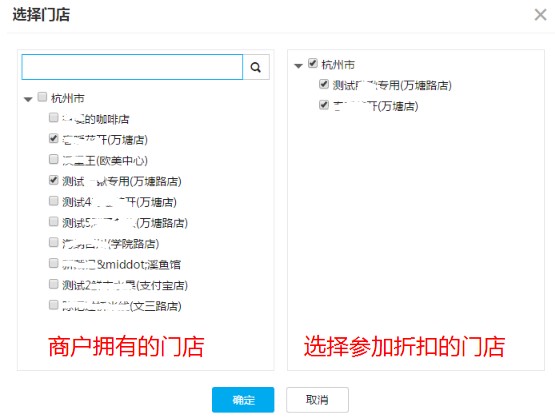Check the 咖啡店 store checkbox
Image resolution: width=555 pixels, height=420 pixels.
coord(53,117)
